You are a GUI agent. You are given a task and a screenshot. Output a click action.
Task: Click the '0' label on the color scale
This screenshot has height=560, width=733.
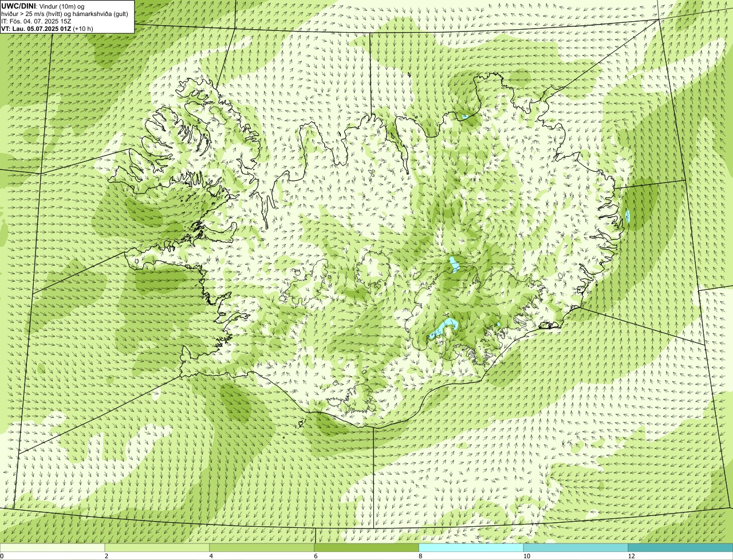(x=2, y=556)
